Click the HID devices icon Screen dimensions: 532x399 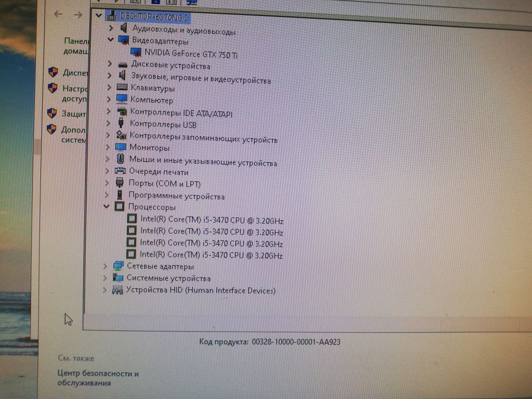pos(117,290)
